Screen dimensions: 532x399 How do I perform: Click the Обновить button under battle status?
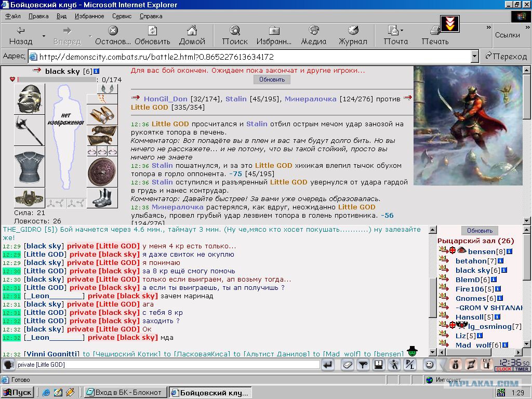pos(272,79)
